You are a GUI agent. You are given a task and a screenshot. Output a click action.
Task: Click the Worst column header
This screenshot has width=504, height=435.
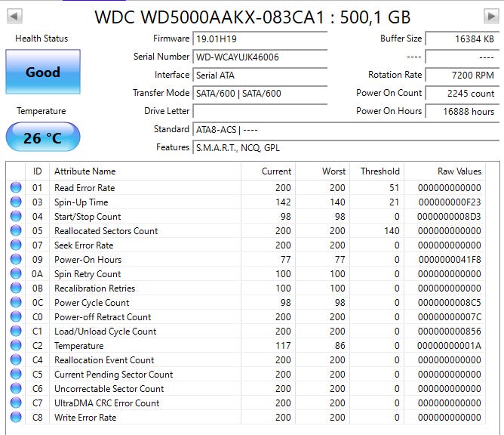pos(322,171)
